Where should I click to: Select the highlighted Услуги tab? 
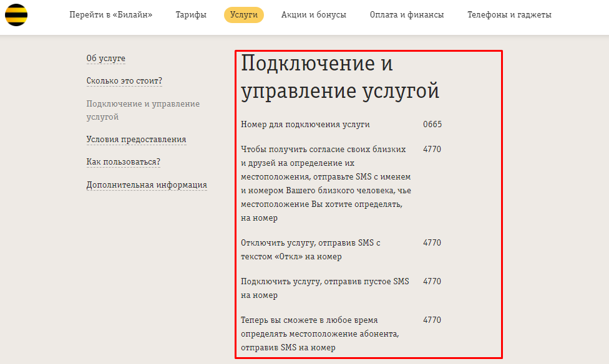point(243,15)
